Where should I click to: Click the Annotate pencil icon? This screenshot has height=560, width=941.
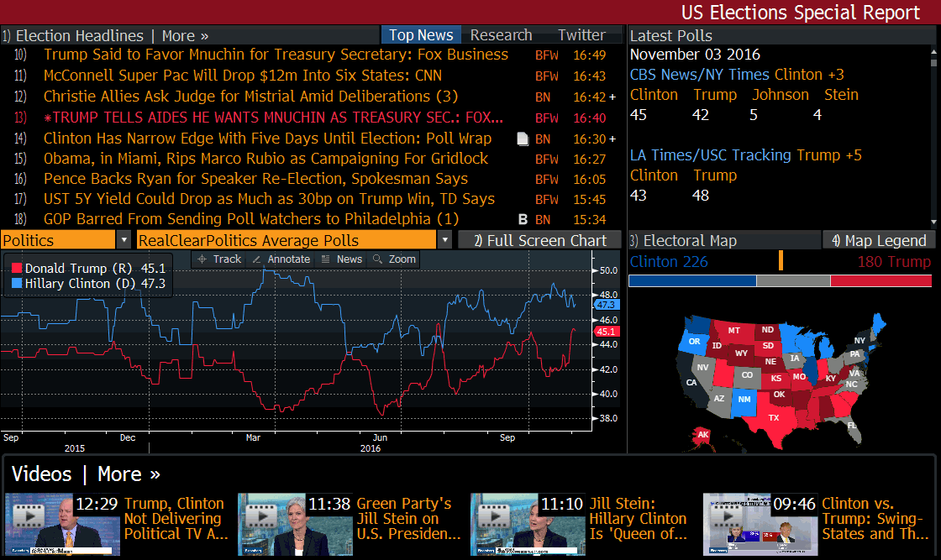click(x=257, y=259)
